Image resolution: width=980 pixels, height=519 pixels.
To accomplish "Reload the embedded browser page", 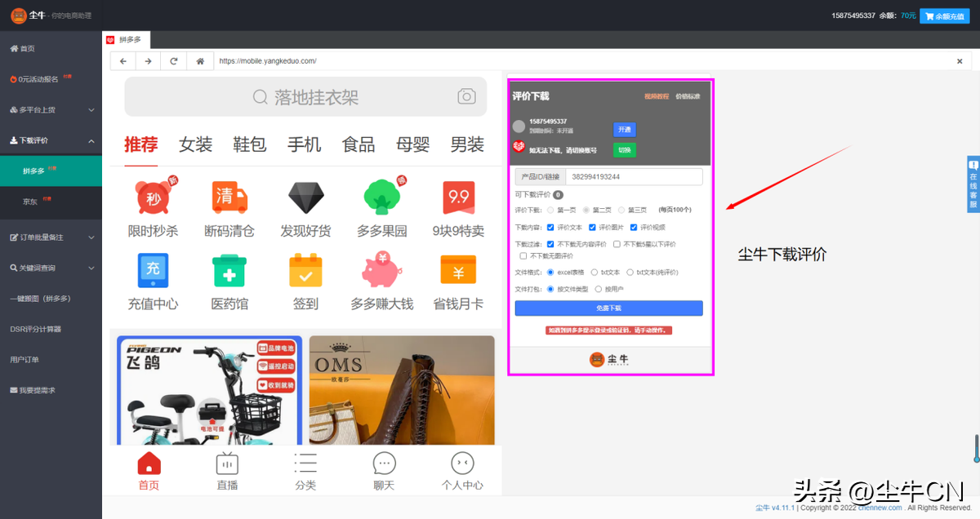I will [x=173, y=61].
